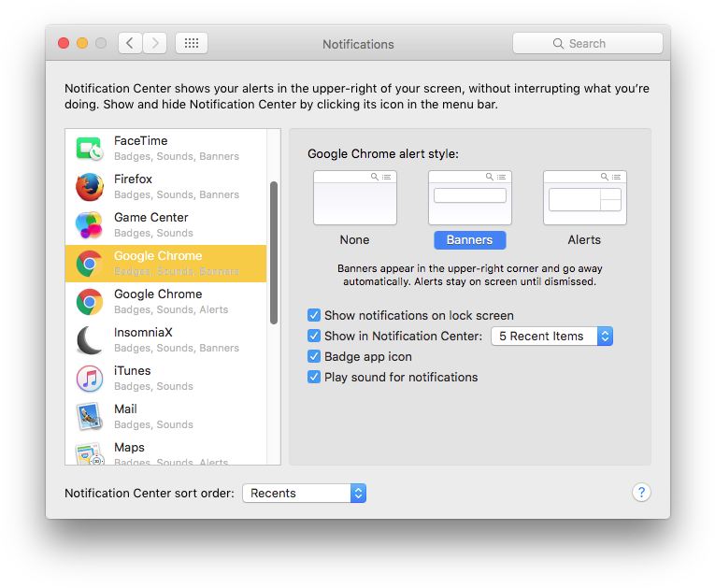Open the Recents sort order dropdown

304,494
